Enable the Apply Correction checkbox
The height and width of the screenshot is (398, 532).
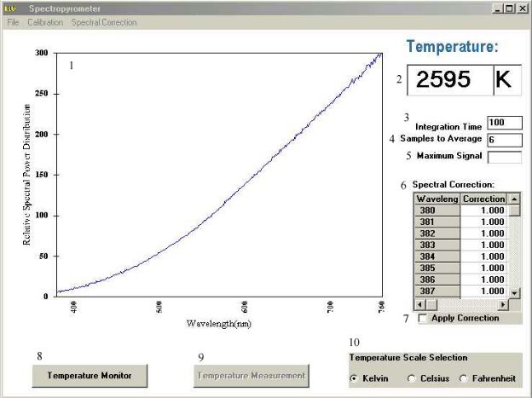click(x=424, y=319)
